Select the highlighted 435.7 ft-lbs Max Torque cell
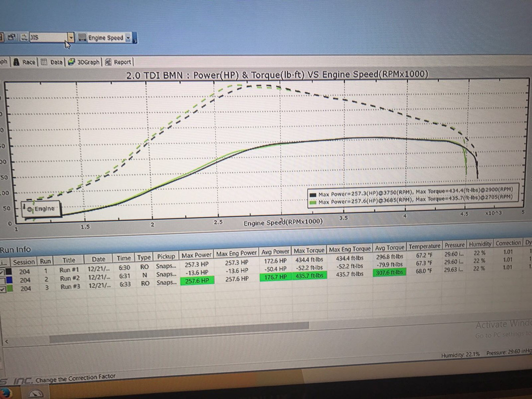Screen dimensions: 532x399 click(309, 275)
